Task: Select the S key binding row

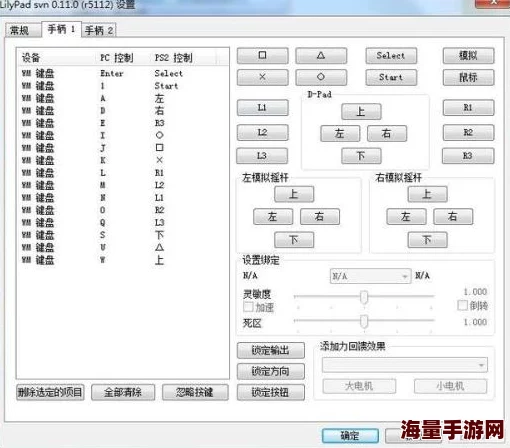Action: coord(122,235)
